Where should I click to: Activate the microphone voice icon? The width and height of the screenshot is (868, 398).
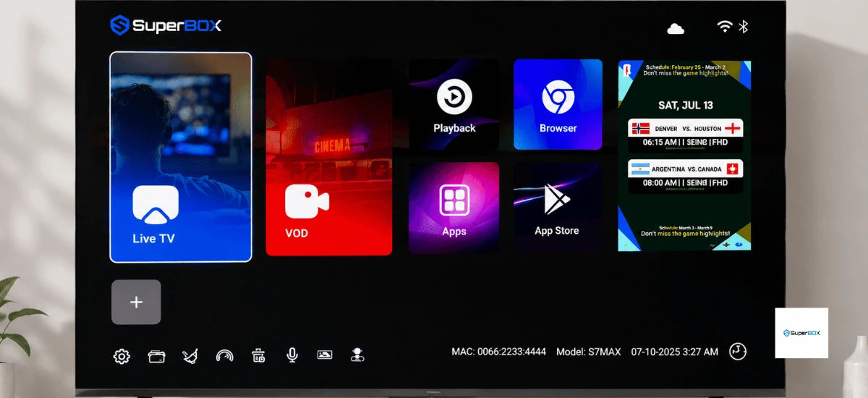[292, 355]
